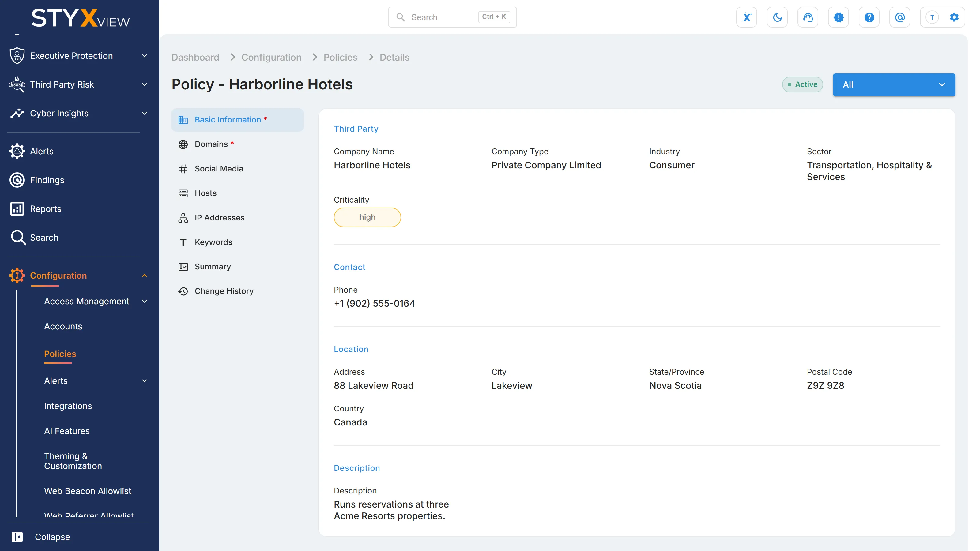Open user avatar T profile

pyautogui.click(x=932, y=17)
